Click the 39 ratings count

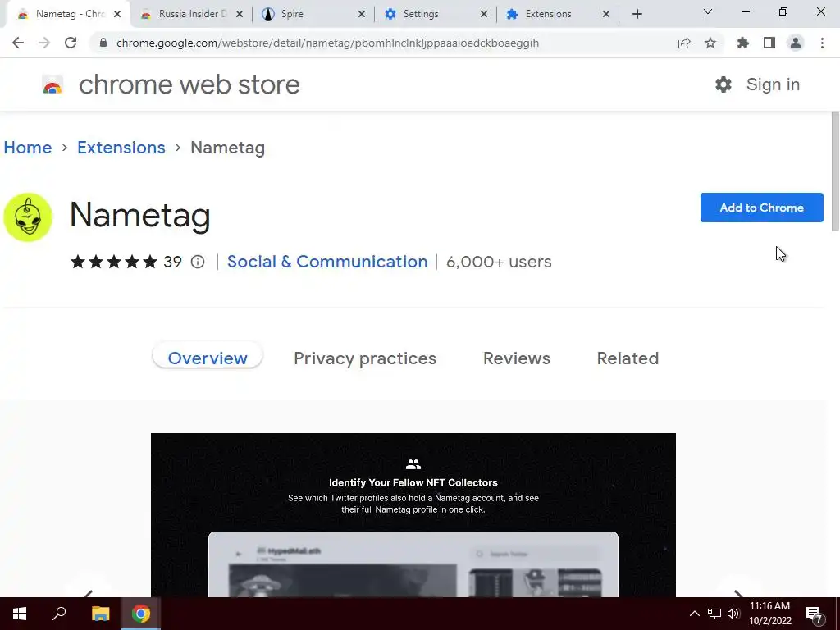(172, 262)
